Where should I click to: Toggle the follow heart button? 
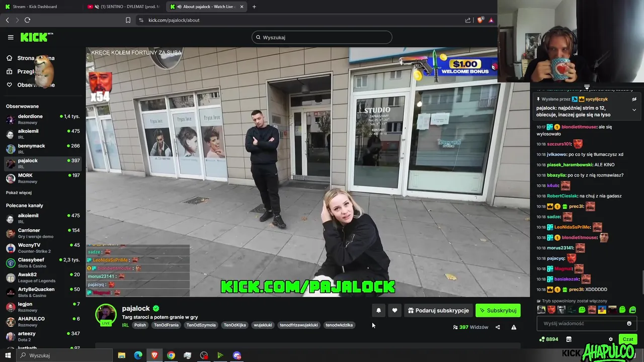(x=394, y=311)
